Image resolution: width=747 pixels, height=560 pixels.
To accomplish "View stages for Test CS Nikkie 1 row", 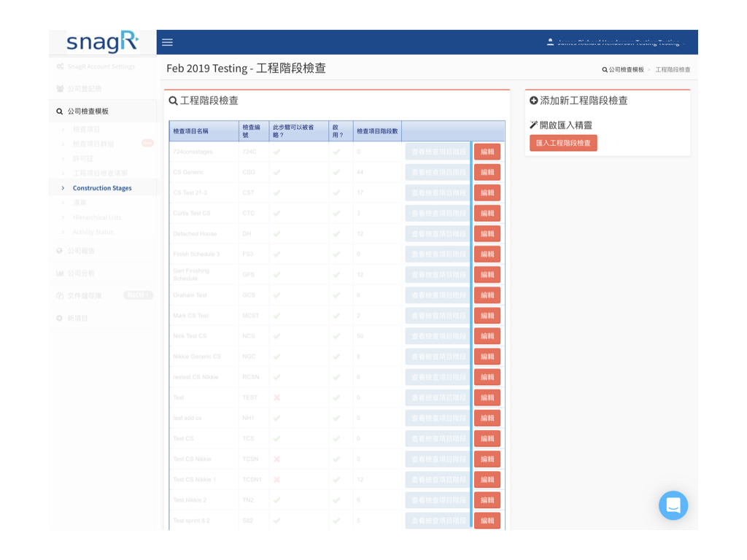I will (438, 480).
